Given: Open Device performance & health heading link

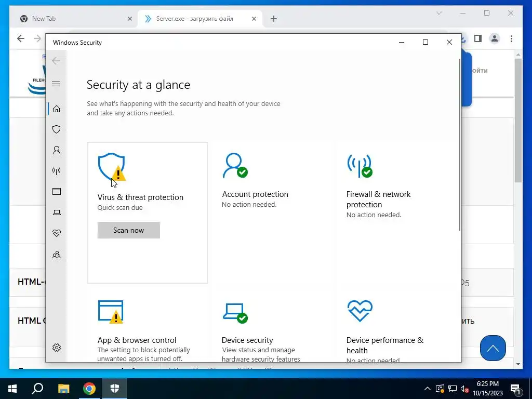Looking at the screenshot, I should (x=385, y=345).
